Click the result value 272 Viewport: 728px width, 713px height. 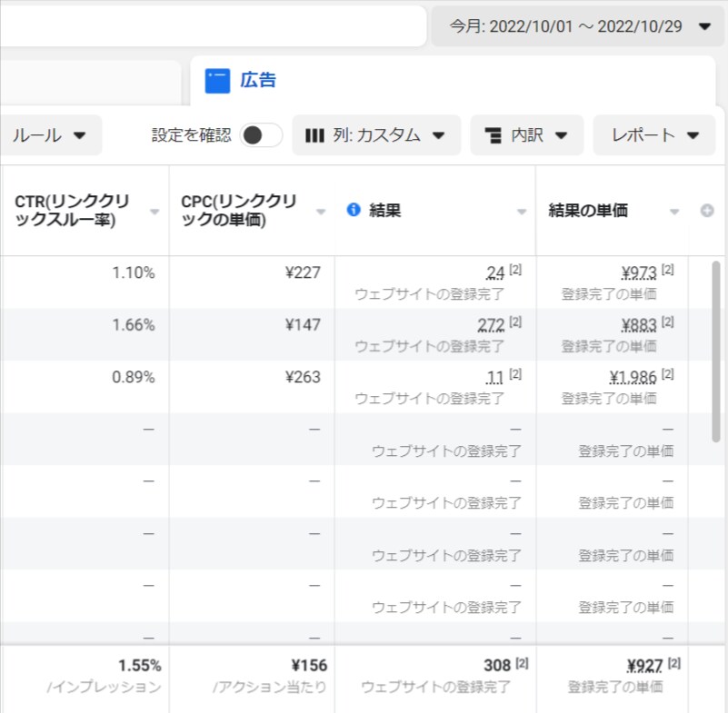click(491, 325)
